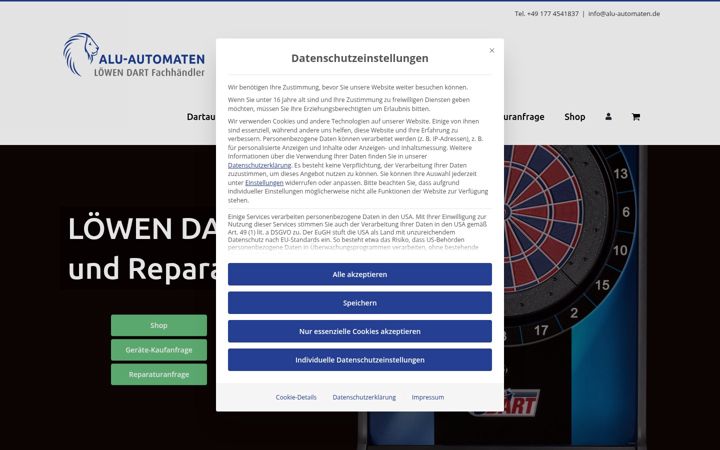Close the Datenschutzeinstellungen dialog with the X
This screenshot has height=450, width=720.
click(492, 51)
